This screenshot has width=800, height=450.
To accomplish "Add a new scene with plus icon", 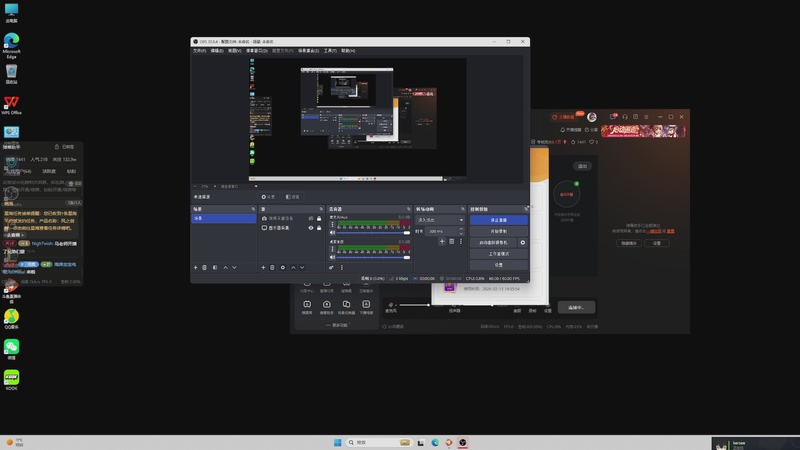I will [195, 267].
